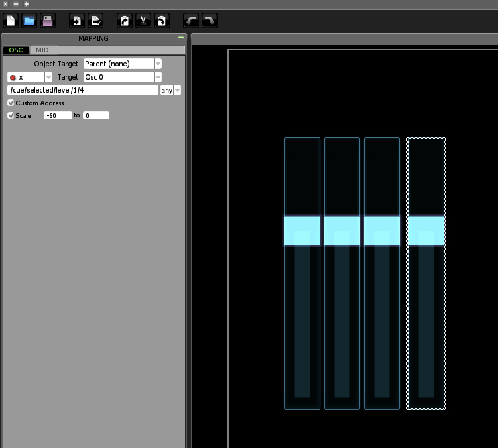Open the x variable dropdown
The width and height of the screenshot is (498, 448).
pos(48,77)
